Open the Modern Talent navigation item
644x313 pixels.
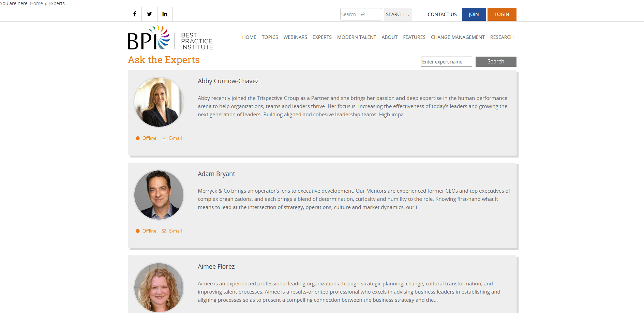click(356, 37)
